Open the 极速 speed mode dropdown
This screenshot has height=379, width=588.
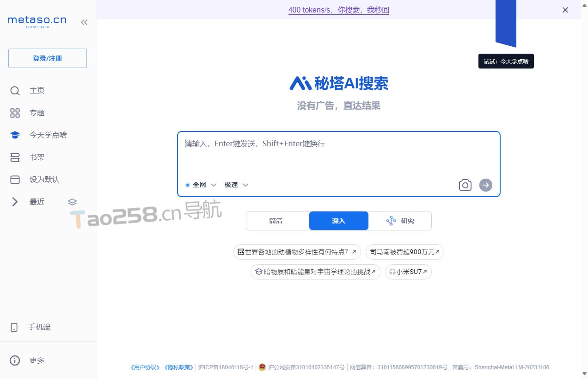(237, 185)
